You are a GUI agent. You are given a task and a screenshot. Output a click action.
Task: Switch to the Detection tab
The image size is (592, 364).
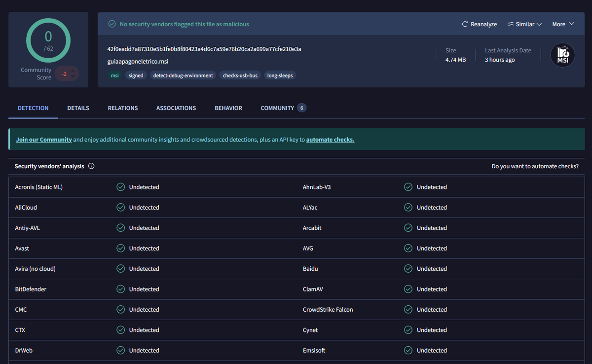tap(33, 108)
